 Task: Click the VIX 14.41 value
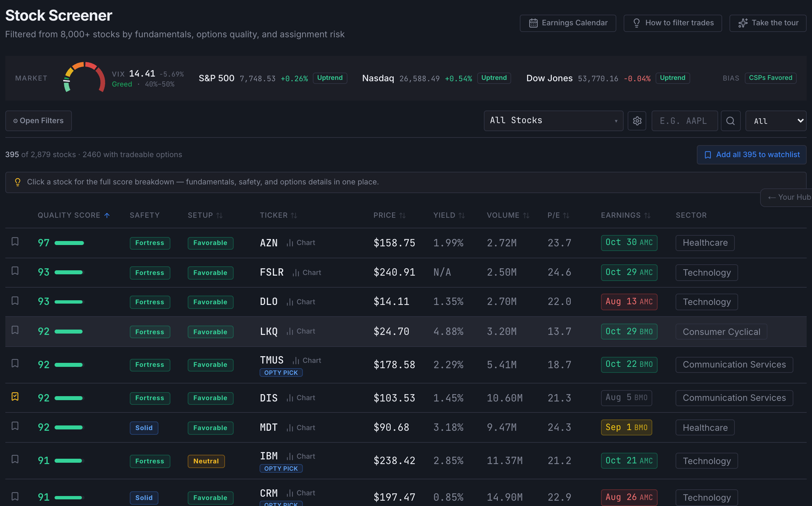pos(142,74)
